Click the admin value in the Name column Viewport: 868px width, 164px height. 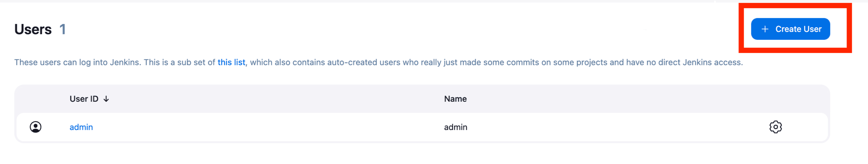[x=455, y=127]
